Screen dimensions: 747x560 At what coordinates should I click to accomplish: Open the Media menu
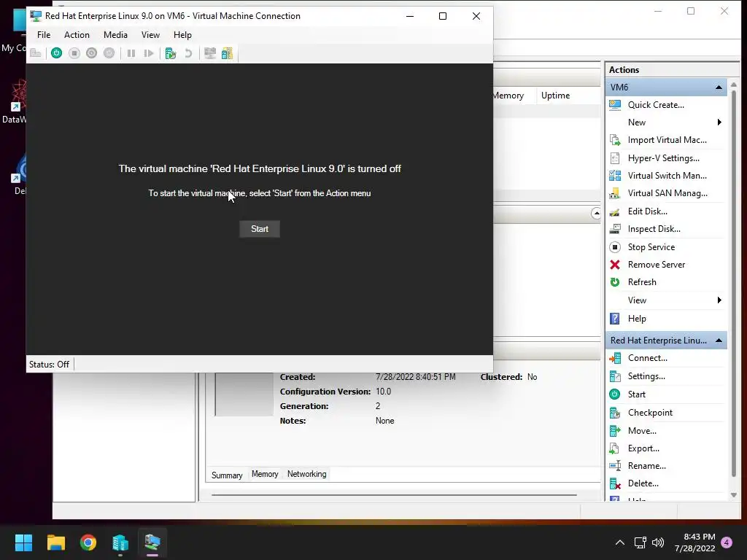115,35
